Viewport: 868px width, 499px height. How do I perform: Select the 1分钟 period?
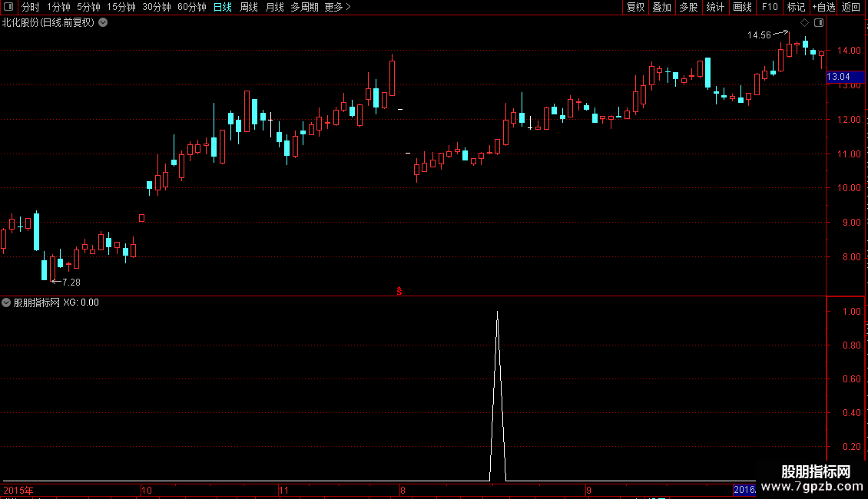click(x=58, y=7)
